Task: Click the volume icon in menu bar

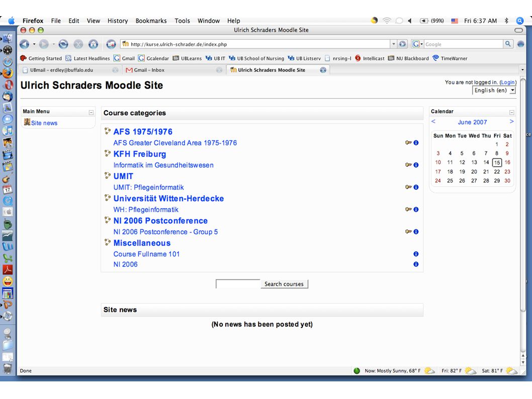Action: click(410, 21)
